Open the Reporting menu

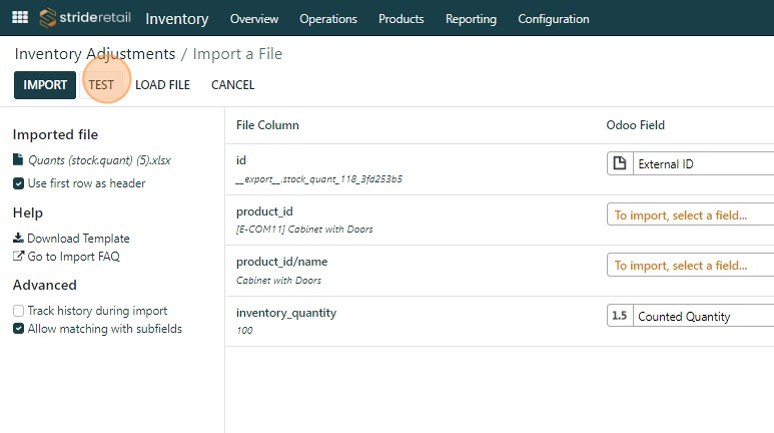tap(471, 19)
